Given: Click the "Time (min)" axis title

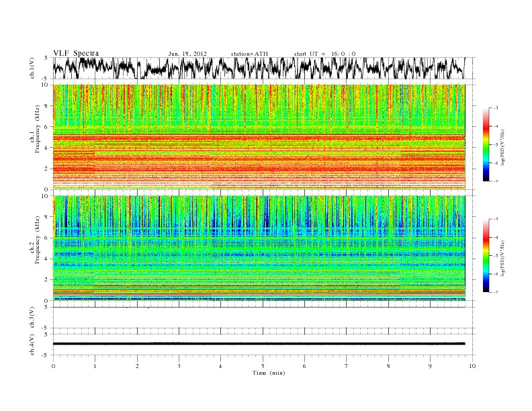Looking at the screenshot, I should (x=269, y=373).
